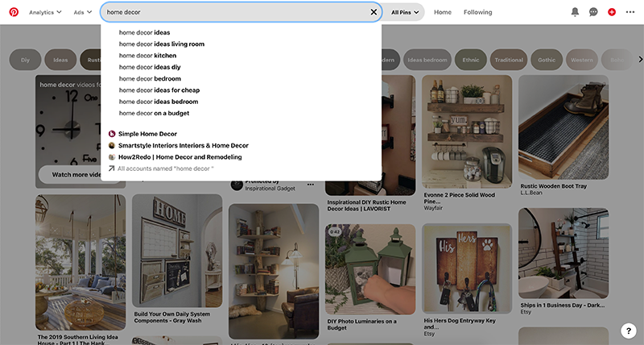
Task: Open the messages chat bubble icon
Action: [593, 12]
